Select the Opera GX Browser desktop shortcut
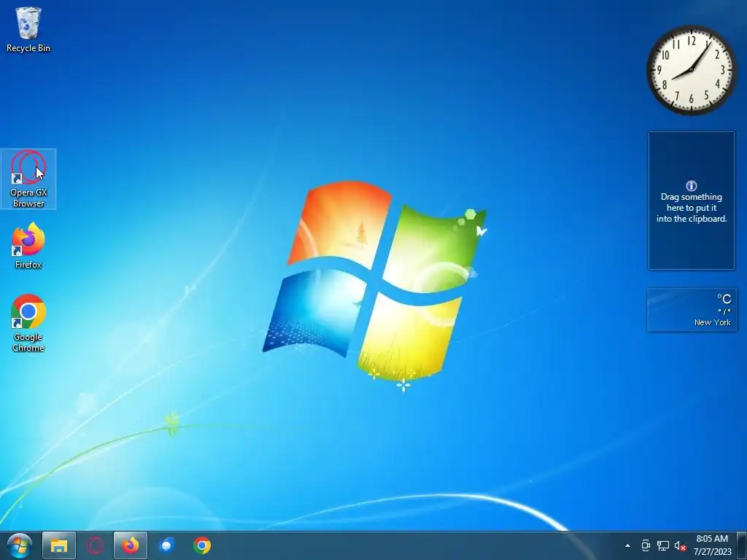This screenshot has width=747, height=560. 28,179
